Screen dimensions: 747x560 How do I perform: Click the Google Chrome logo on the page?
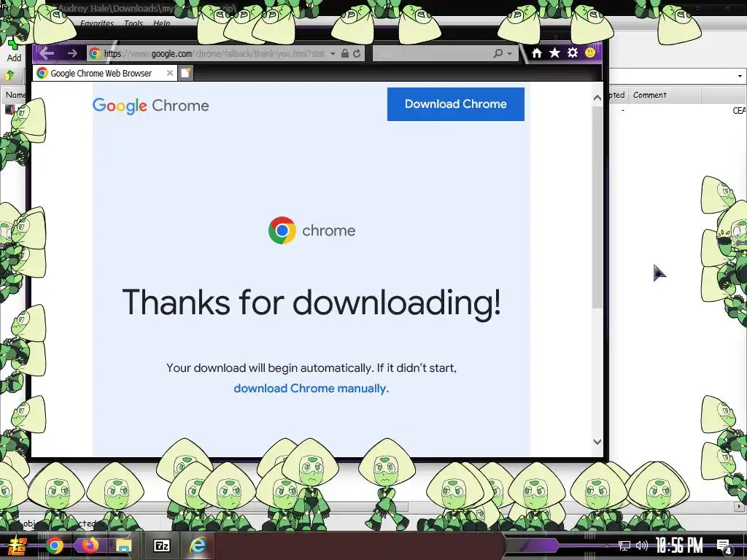coord(150,106)
